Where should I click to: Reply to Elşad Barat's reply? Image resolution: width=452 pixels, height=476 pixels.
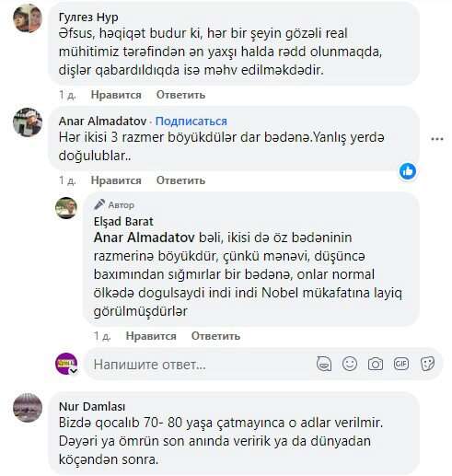tap(215, 336)
